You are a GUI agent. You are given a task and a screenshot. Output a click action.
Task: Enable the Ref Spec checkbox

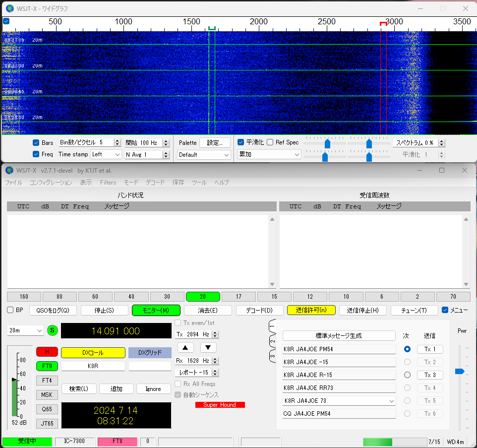pos(270,142)
